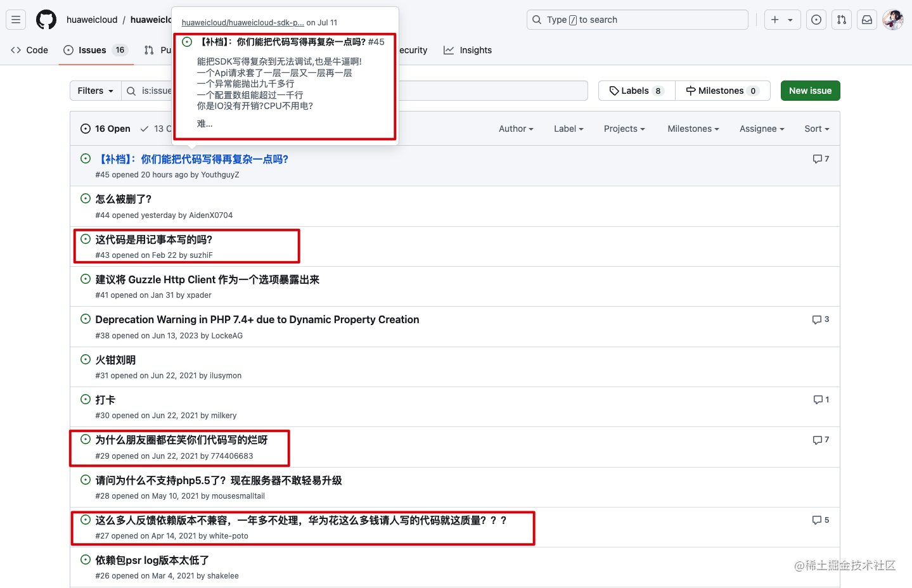Screen dimensions: 912x588
Task: Open the global issues icon
Action: [x=816, y=20]
